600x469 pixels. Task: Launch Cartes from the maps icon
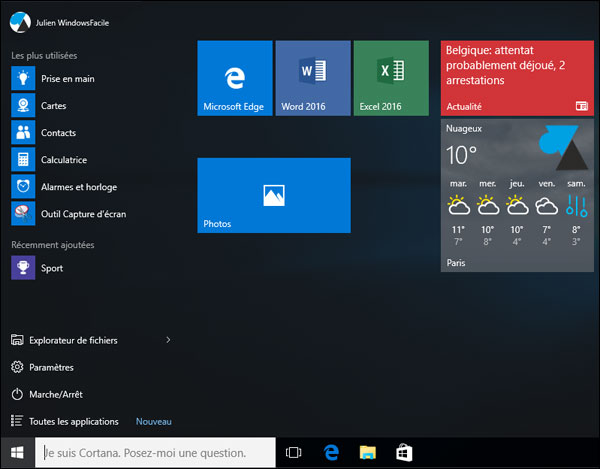(23, 105)
